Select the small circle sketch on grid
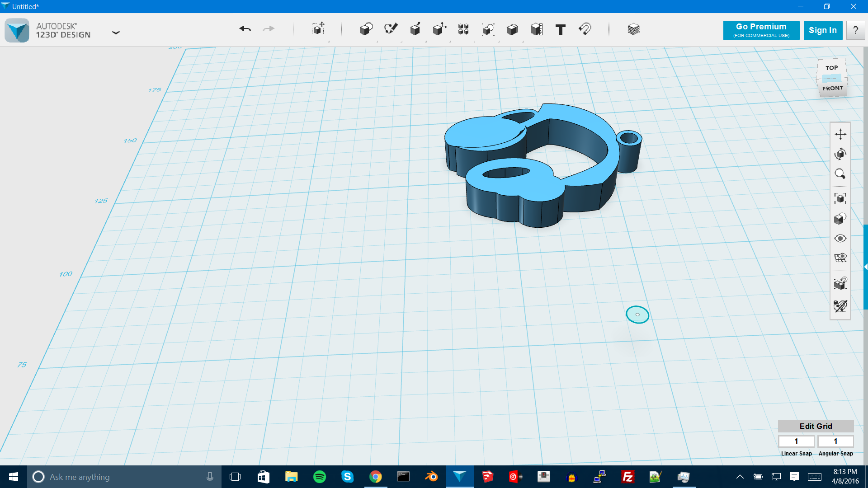The height and width of the screenshot is (488, 868). click(637, 314)
